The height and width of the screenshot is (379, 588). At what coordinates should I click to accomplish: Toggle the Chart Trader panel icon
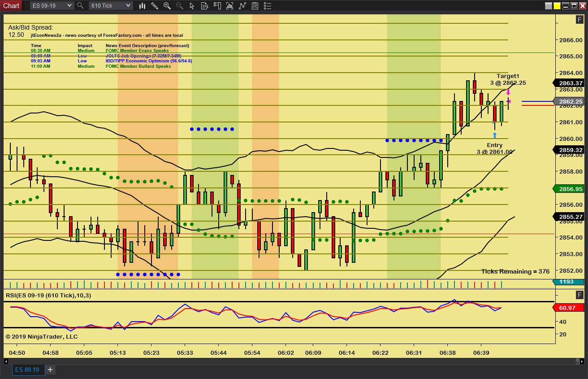pyautogui.click(x=217, y=6)
